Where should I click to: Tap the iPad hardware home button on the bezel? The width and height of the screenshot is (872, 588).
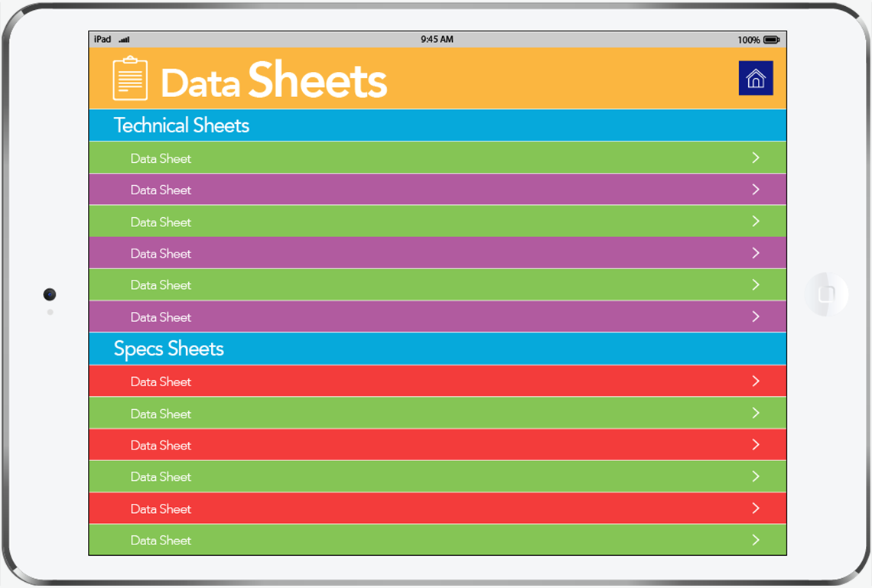click(826, 294)
